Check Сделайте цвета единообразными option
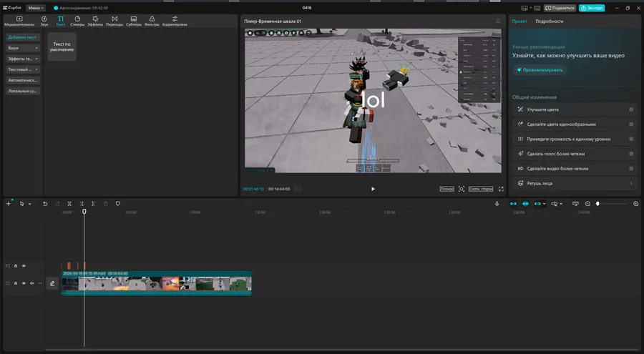This screenshot has height=354, width=644. (x=631, y=124)
